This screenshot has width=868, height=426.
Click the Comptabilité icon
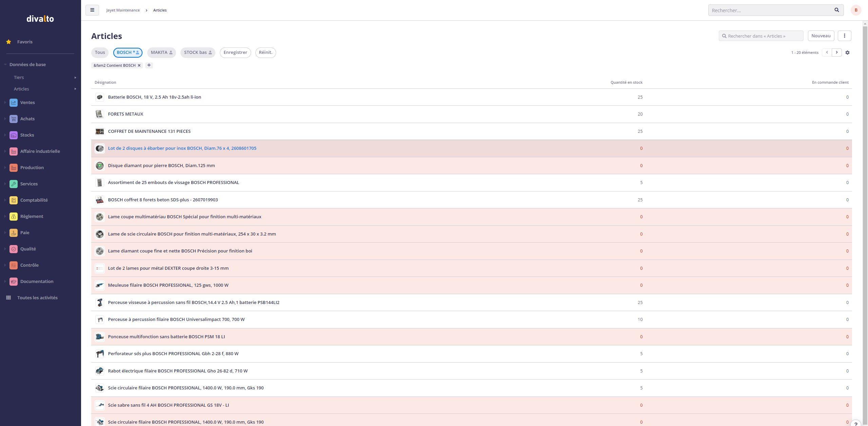pos(14,200)
